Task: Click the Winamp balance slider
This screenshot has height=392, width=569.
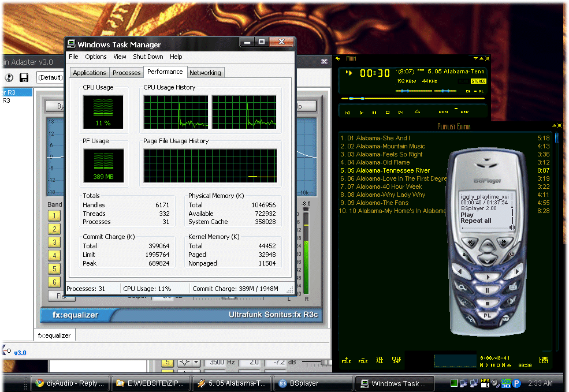Action: [x=445, y=91]
